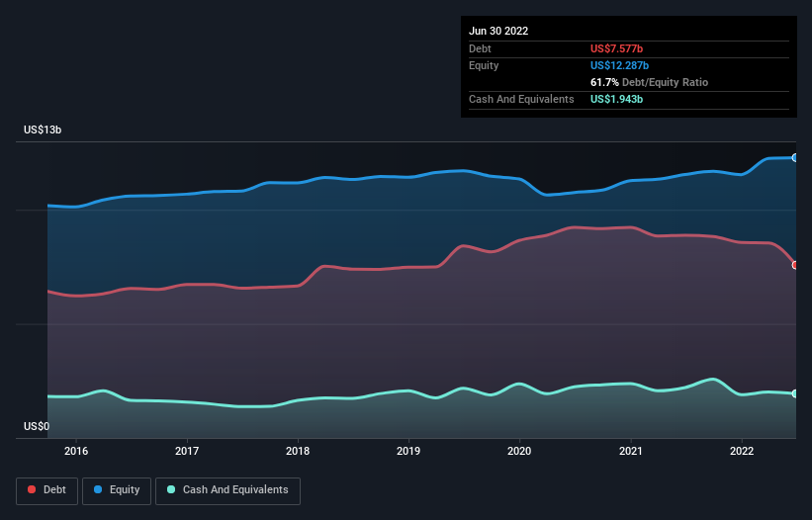Click the US$12.287b equity value
Screen dimensions: 812x520
619,65
